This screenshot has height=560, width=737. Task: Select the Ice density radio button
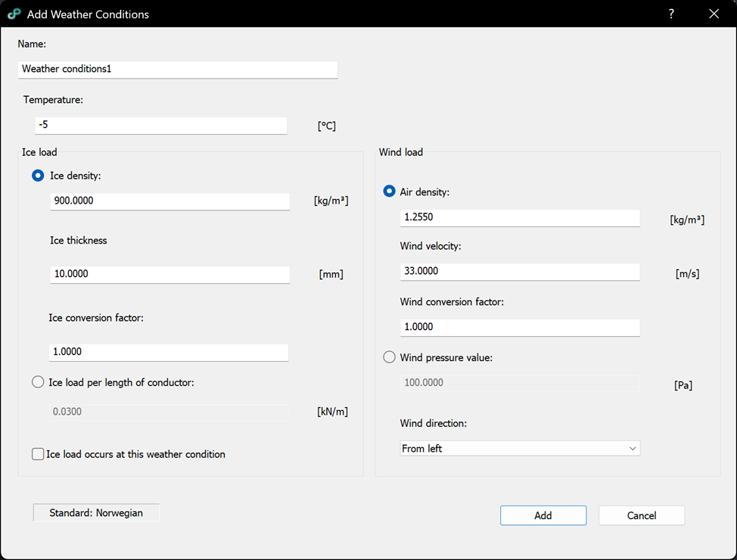(38, 176)
